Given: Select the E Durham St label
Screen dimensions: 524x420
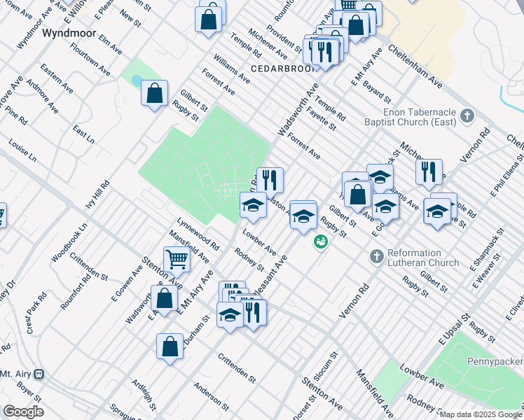Looking at the screenshot, I should [196, 330].
